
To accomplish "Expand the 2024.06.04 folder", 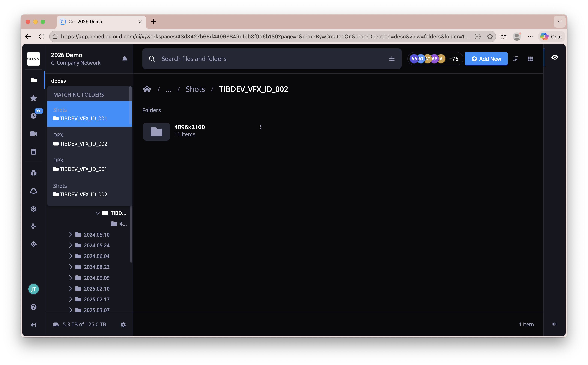I will (71, 256).
